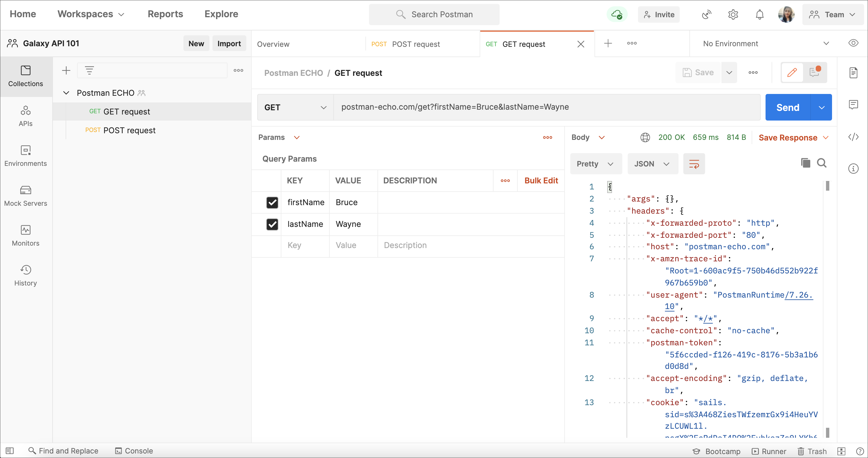Switch to edit mode pencil icon
Screen dimensions: 868x458
[792, 73]
